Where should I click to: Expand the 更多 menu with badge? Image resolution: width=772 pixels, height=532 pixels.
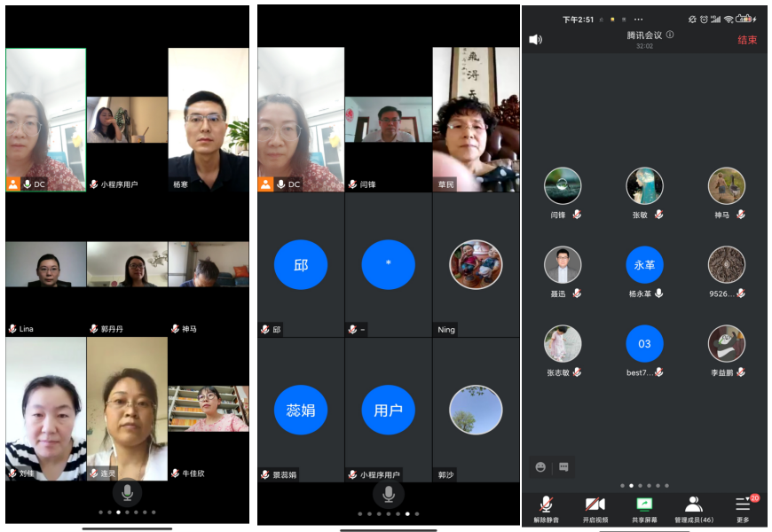tap(743, 505)
